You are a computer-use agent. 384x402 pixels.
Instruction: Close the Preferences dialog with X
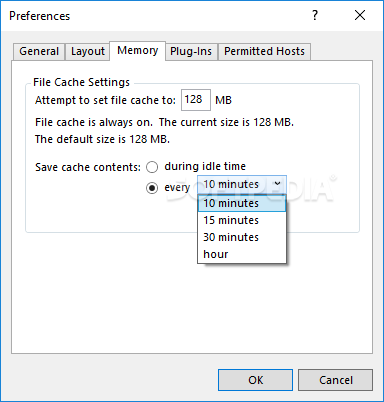(360, 15)
